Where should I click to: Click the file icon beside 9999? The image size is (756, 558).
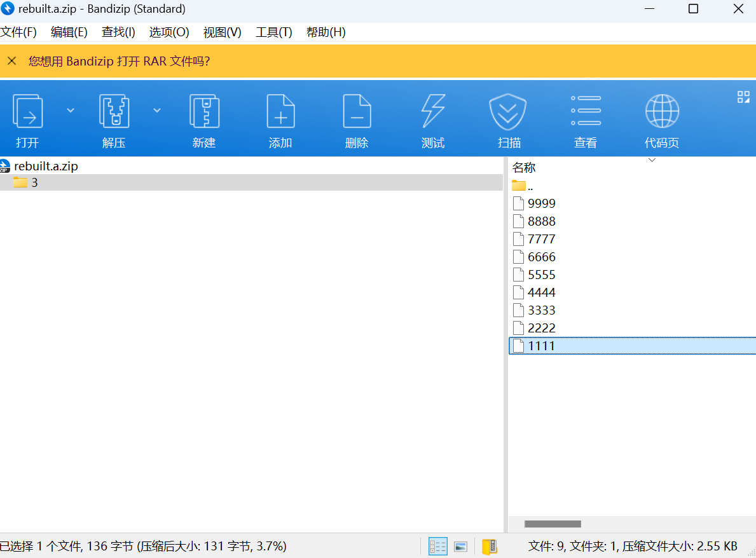point(518,203)
